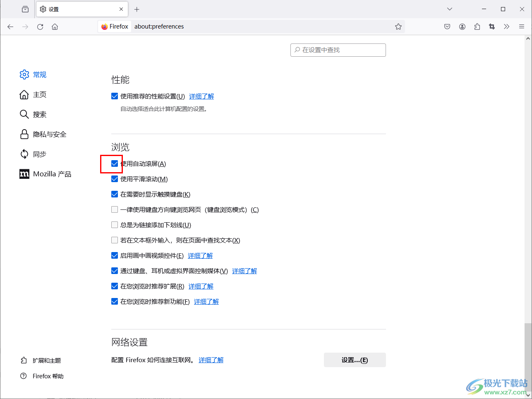
Task: Toggle 通过键盘、耳机控制媒体 checkbox
Action: [115, 271]
